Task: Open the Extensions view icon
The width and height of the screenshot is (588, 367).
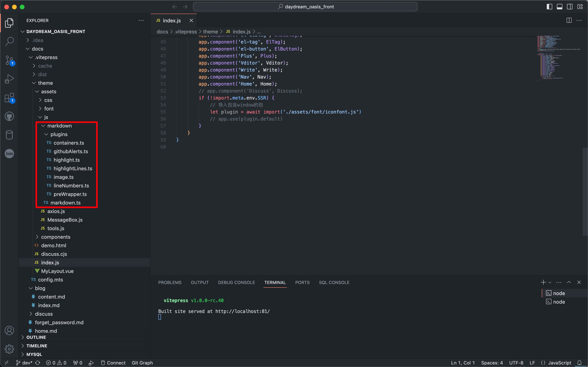Action: (9, 98)
